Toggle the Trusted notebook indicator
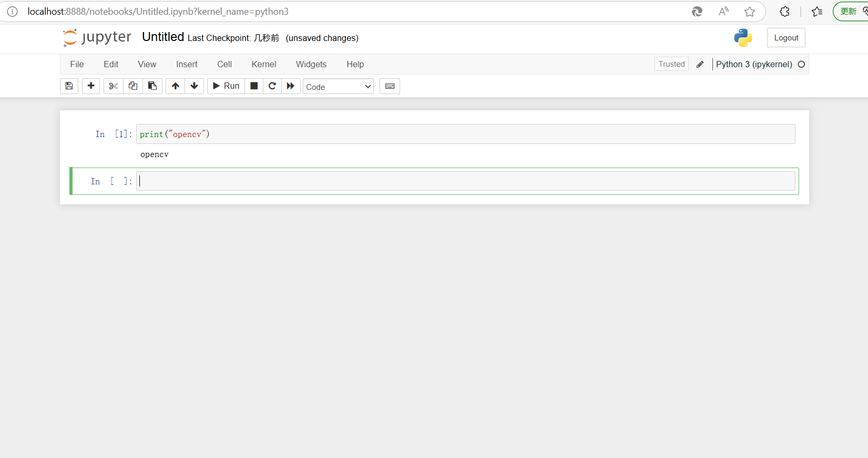Screen dimensions: 868x458 tap(671, 64)
